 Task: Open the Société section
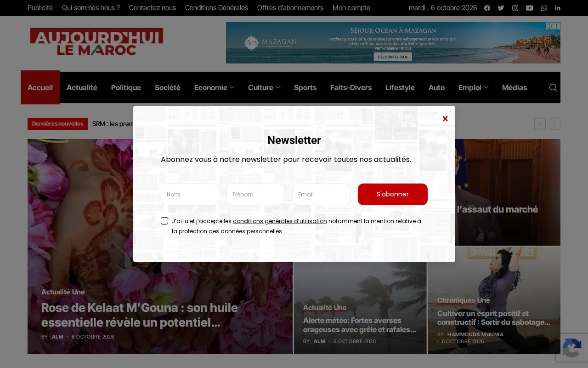tap(167, 87)
